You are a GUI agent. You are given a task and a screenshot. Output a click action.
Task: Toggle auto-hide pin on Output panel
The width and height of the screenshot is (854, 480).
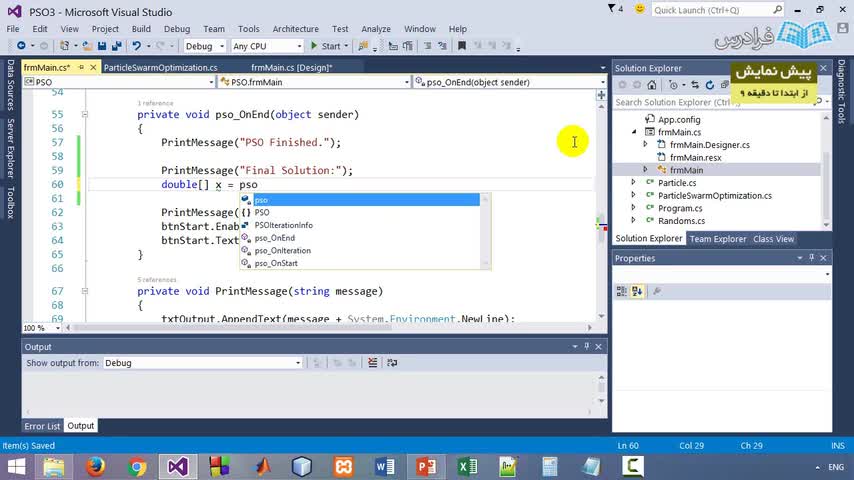pyautogui.click(x=587, y=347)
